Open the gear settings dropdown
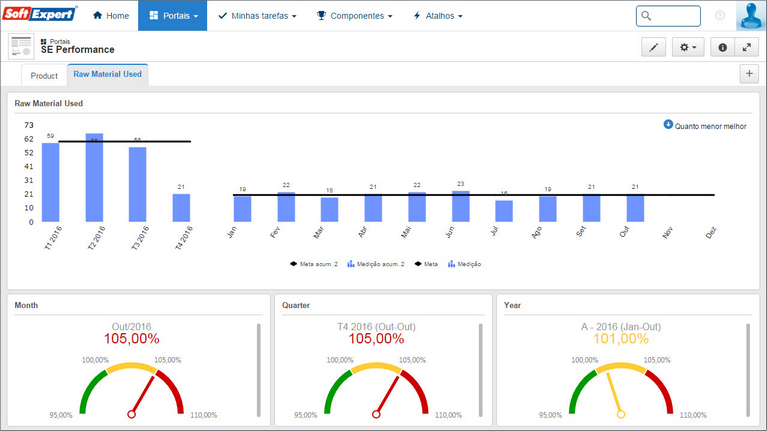This screenshot has height=431, width=767. point(688,47)
